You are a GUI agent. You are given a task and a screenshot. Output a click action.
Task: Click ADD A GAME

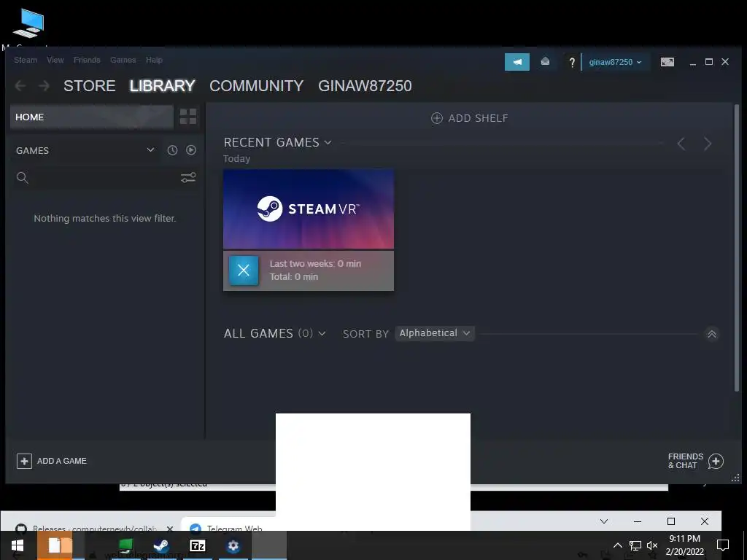point(52,461)
